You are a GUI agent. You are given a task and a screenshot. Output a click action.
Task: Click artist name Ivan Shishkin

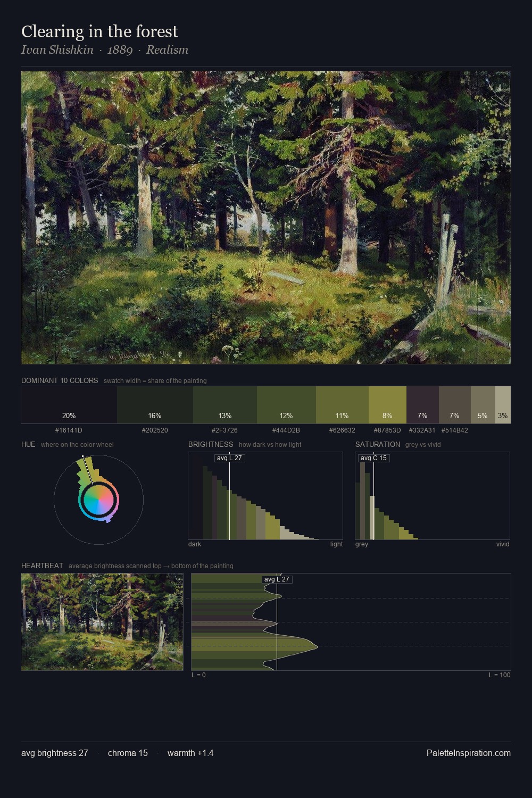(x=57, y=49)
